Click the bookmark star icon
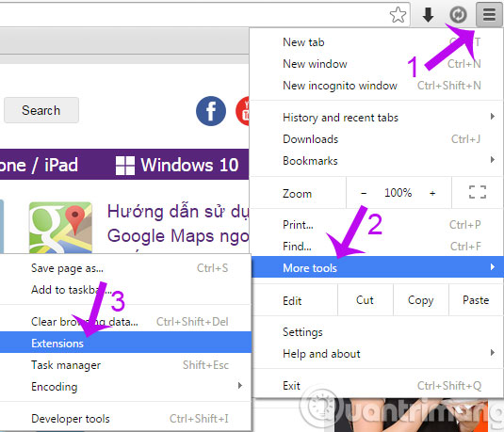 (398, 15)
